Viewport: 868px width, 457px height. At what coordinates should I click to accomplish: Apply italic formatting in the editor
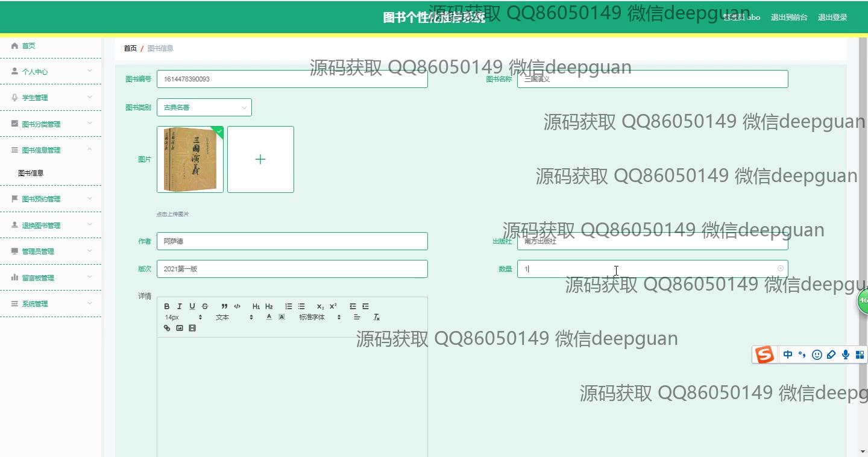pyautogui.click(x=179, y=306)
